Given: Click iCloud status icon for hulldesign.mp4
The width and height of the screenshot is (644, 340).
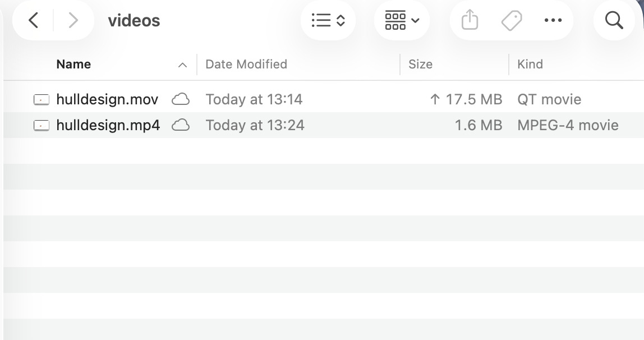Looking at the screenshot, I should coord(180,125).
